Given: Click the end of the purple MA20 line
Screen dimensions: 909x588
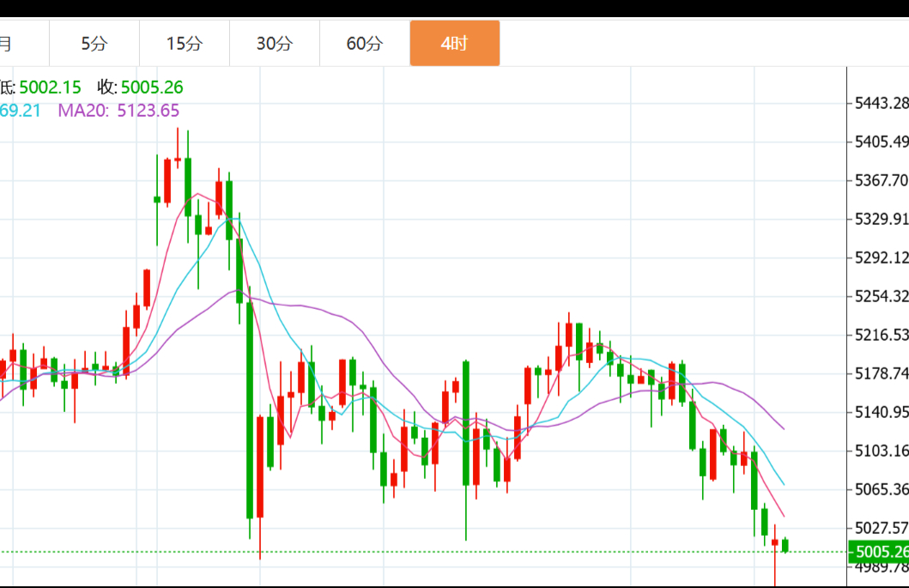Looking at the screenshot, I should (x=783, y=427).
